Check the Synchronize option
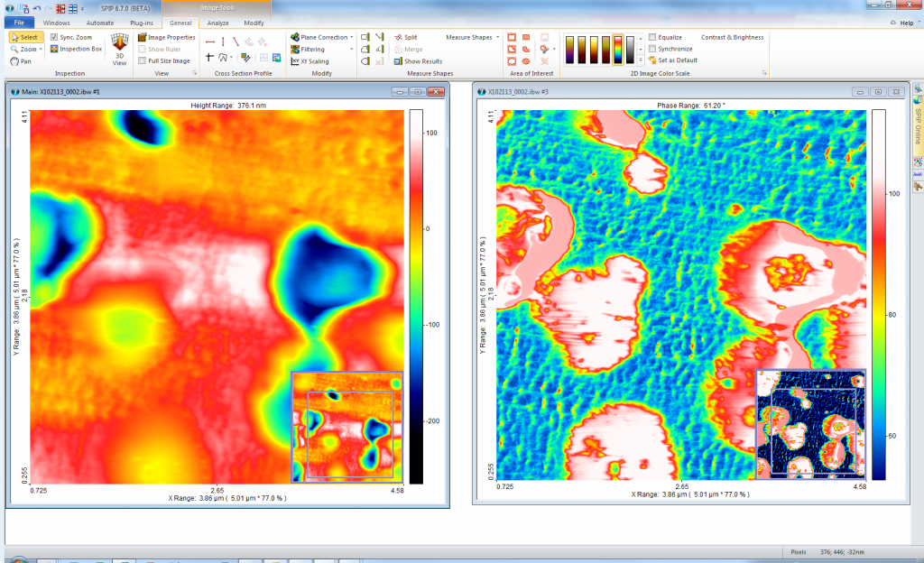This screenshot has height=563, width=924. 654,49
